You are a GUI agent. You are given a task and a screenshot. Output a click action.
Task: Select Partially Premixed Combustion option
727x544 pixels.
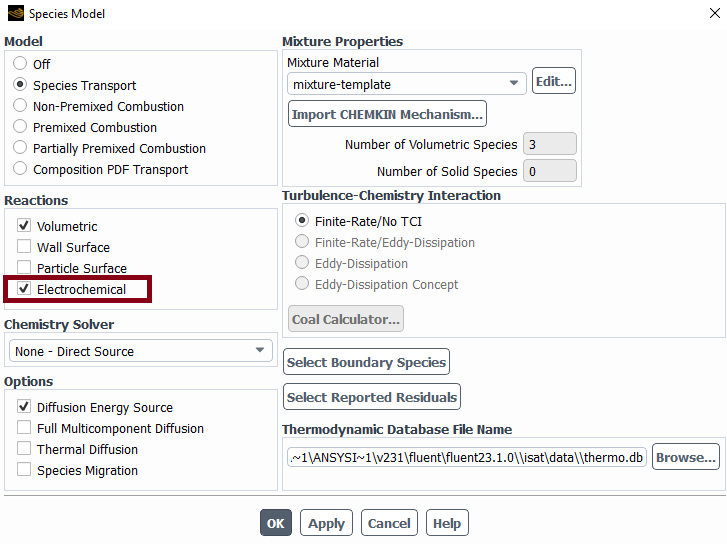pos(20,147)
